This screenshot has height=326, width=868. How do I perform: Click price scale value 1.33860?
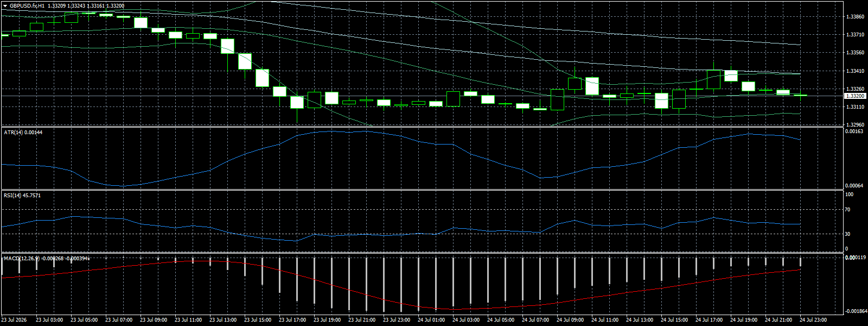(855, 17)
